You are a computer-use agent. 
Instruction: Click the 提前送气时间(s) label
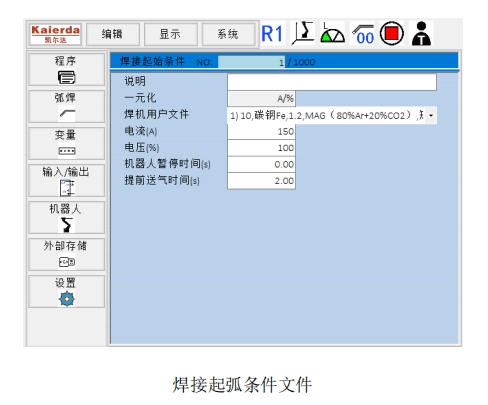tap(162, 180)
